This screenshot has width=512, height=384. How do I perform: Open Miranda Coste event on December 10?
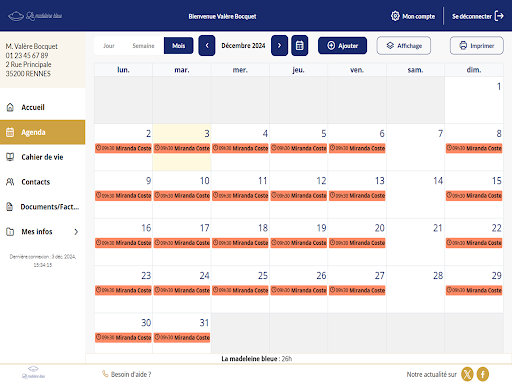tap(182, 196)
